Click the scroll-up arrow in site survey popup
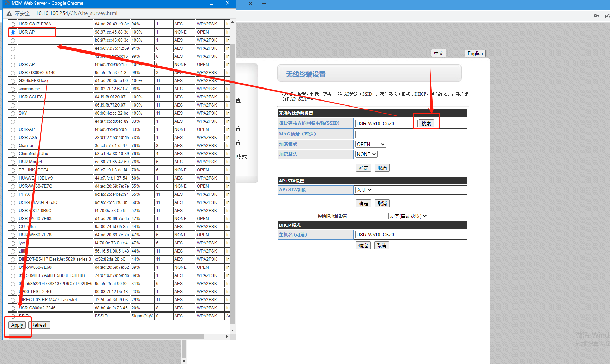This screenshot has width=610, height=364. (x=232, y=22)
